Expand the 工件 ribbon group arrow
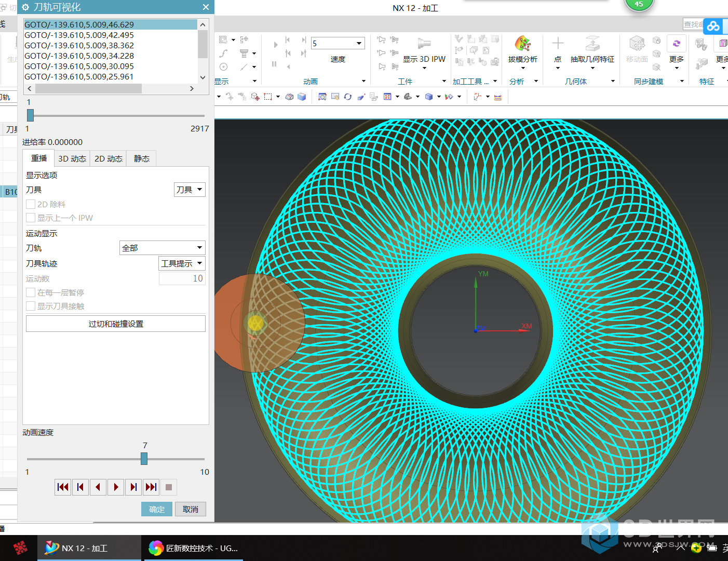Image resolution: width=728 pixels, height=561 pixels. point(444,81)
